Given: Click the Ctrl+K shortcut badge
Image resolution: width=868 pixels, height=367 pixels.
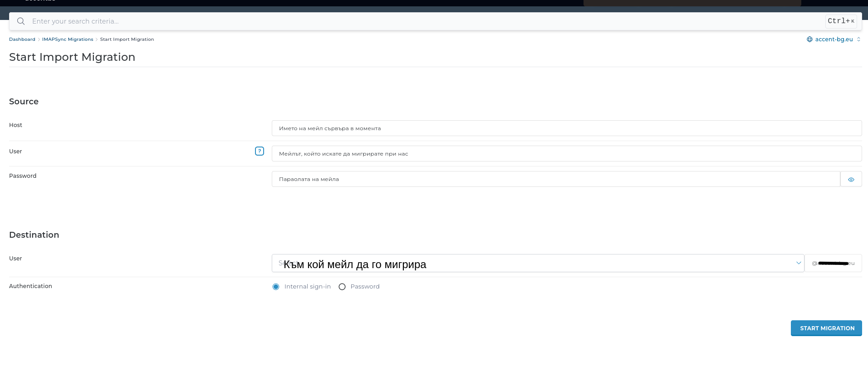Looking at the screenshot, I should click(x=841, y=21).
